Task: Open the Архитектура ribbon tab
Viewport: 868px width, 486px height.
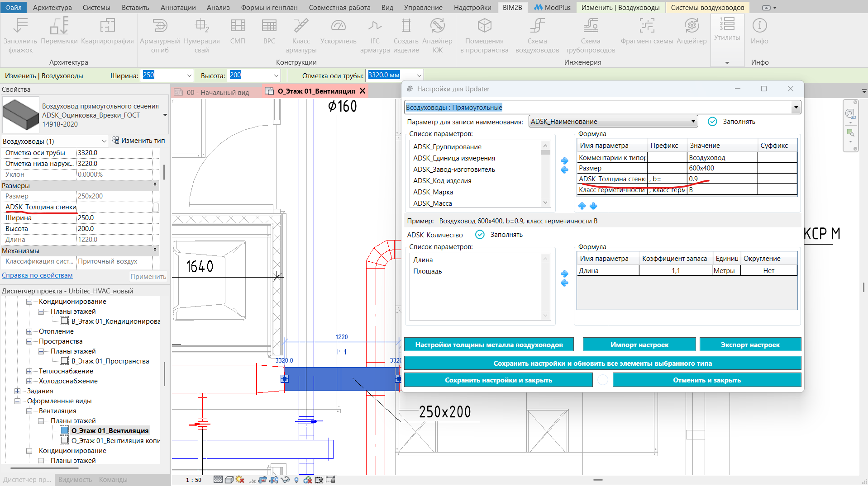Action: tap(52, 7)
